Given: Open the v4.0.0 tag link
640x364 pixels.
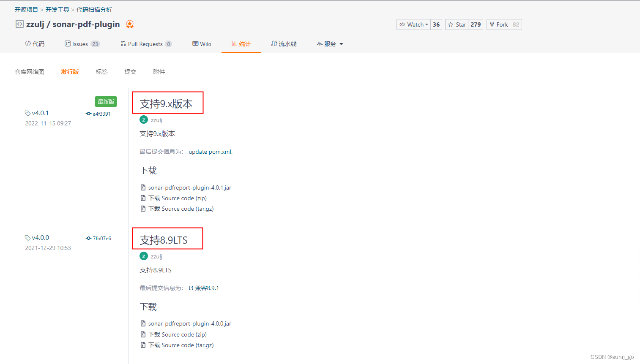Looking at the screenshot, I should point(40,238).
